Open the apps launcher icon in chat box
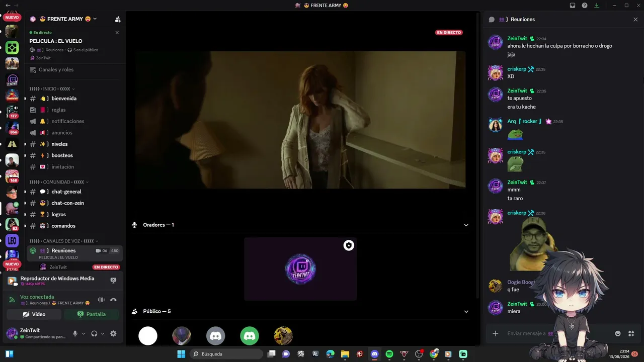 [631, 333]
